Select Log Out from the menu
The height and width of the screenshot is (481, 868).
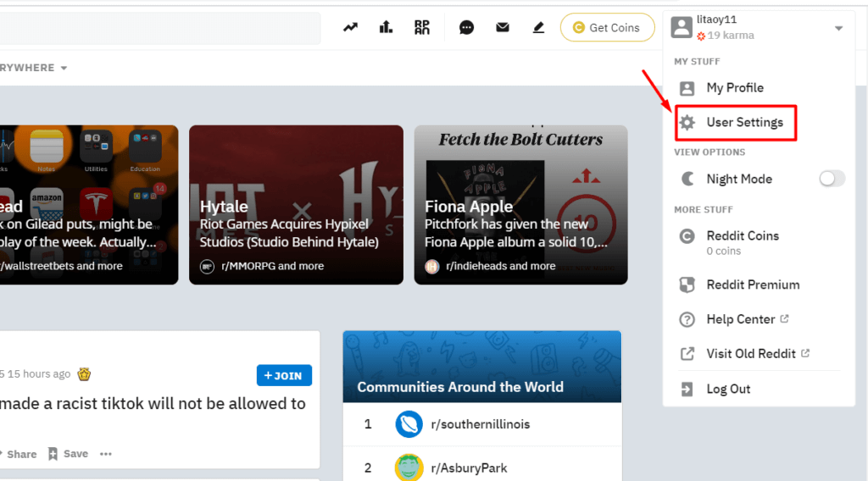pos(728,389)
